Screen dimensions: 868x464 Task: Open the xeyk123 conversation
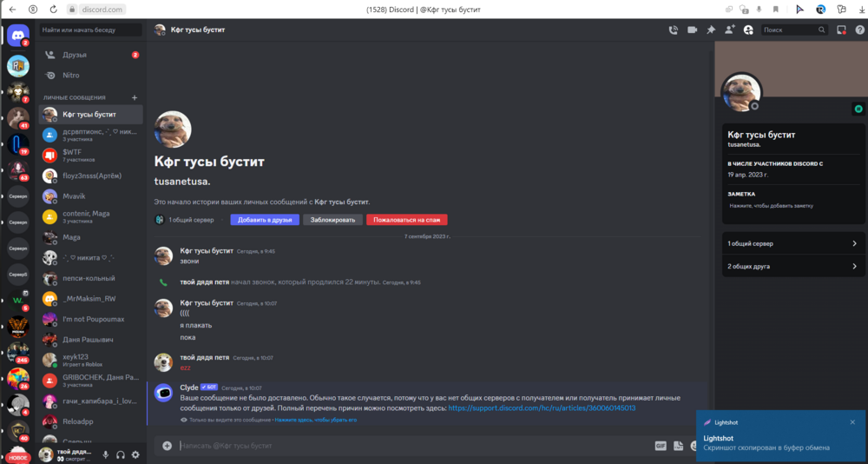pyautogui.click(x=91, y=360)
